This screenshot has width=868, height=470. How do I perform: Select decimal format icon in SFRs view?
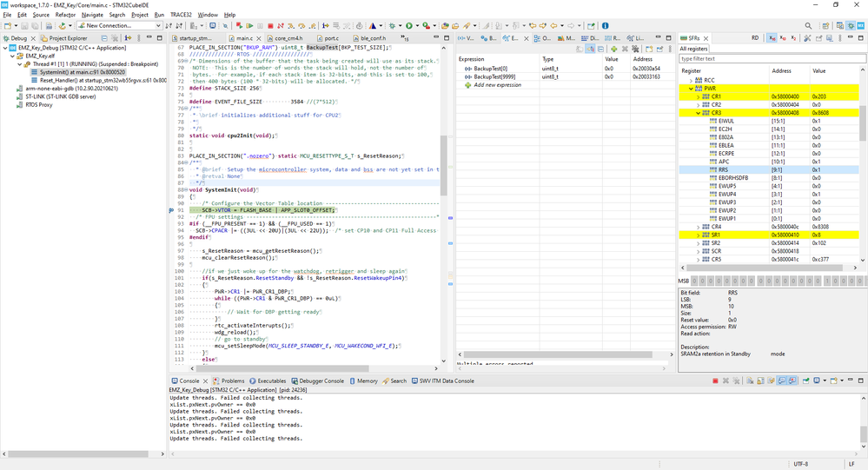pyautogui.click(x=783, y=37)
